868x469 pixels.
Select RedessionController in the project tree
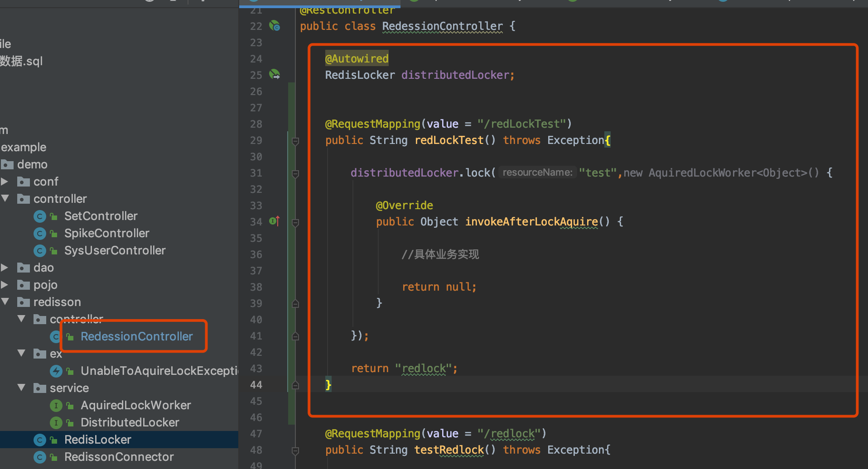pyautogui.click(x=136, y=336)
